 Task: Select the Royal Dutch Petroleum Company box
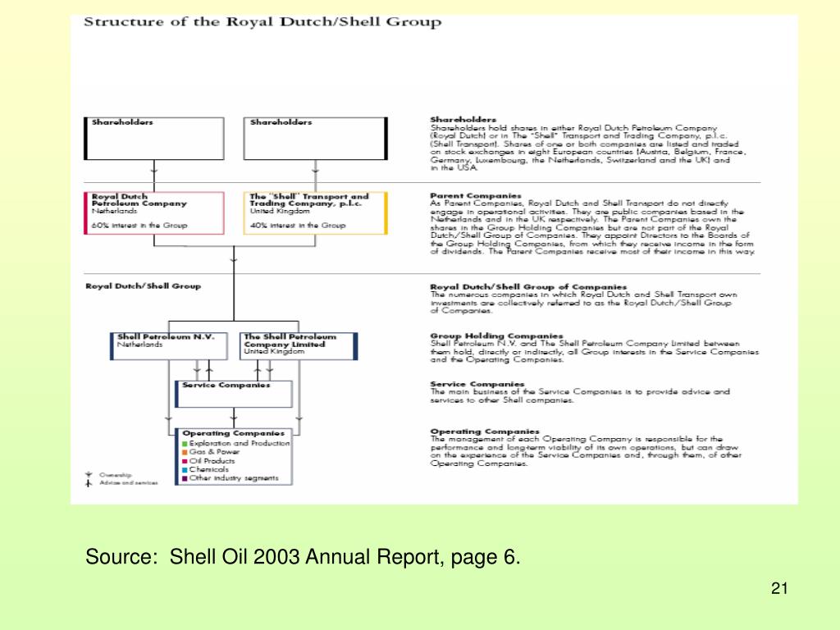pos(153,213)
